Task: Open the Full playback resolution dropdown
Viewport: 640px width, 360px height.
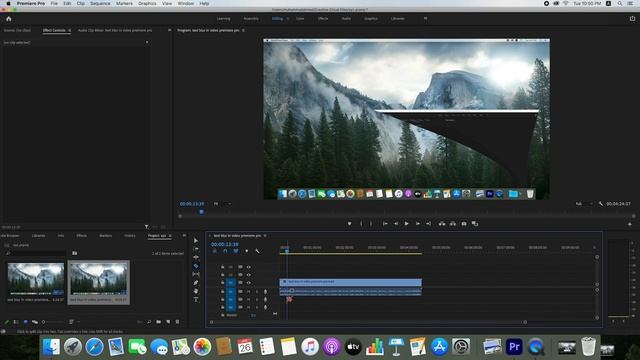Action: coord(584,204)
